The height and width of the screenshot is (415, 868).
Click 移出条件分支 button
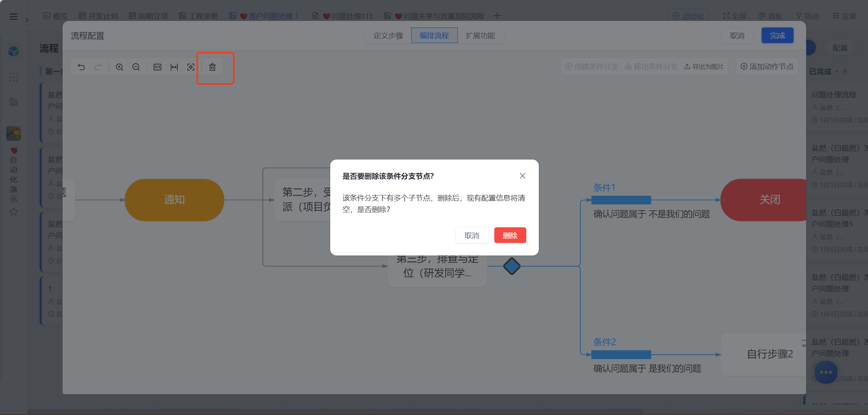coord(651,66)
